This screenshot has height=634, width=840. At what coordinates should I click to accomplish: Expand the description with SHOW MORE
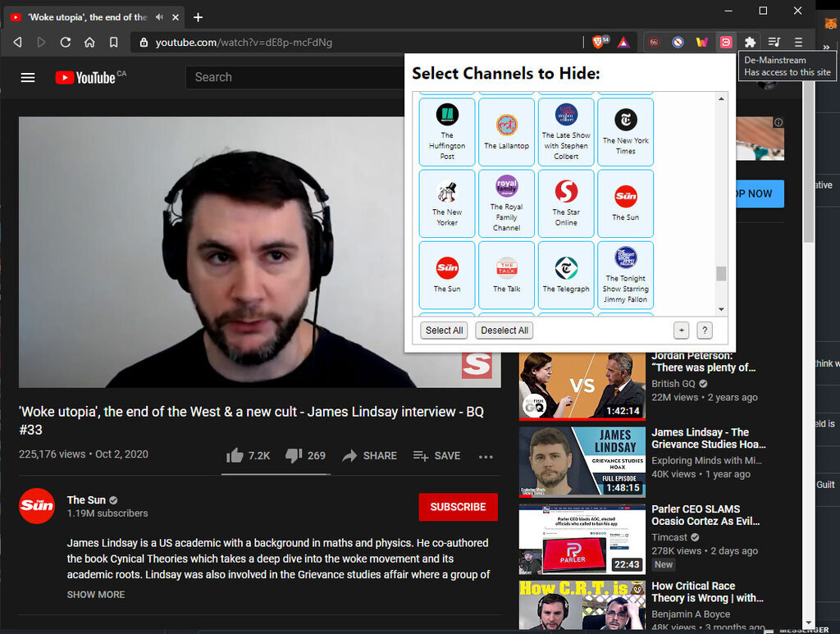pyautogui.click(x=96, y=595)
